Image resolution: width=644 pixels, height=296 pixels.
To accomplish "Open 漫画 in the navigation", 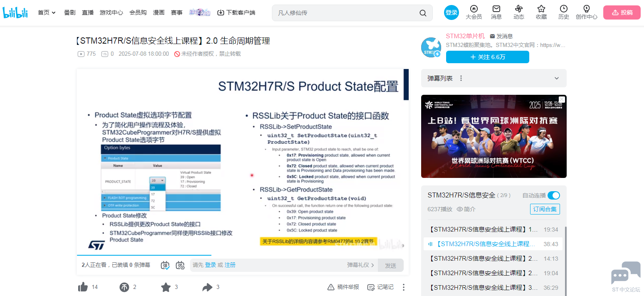I will coord(159,12).
